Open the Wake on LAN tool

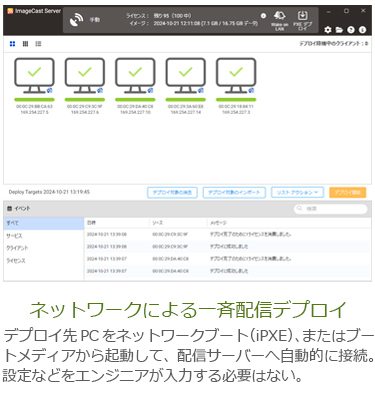click(279, 20)
